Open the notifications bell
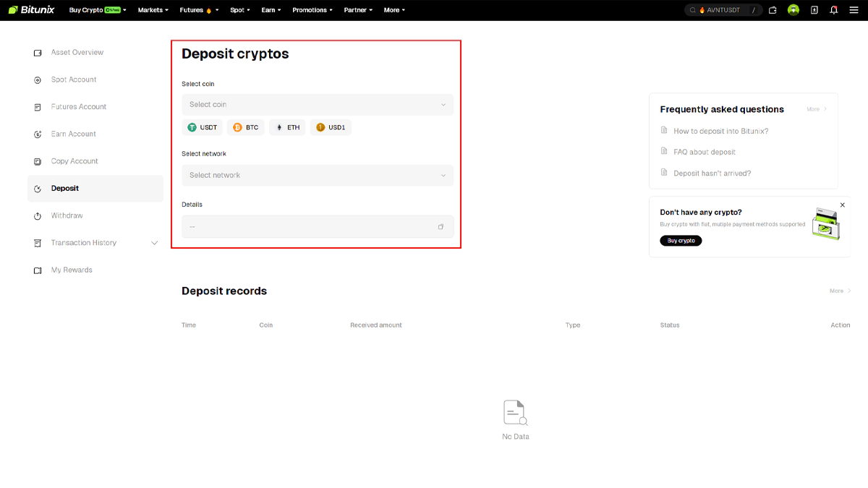This screenshot has width=868, height=488. [834, 10]
